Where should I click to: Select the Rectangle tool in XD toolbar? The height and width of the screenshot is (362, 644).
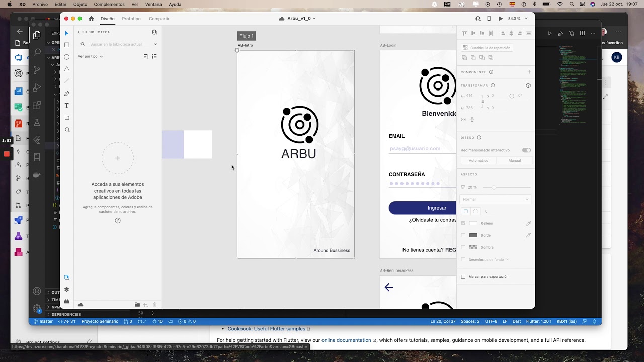(67, 45)
